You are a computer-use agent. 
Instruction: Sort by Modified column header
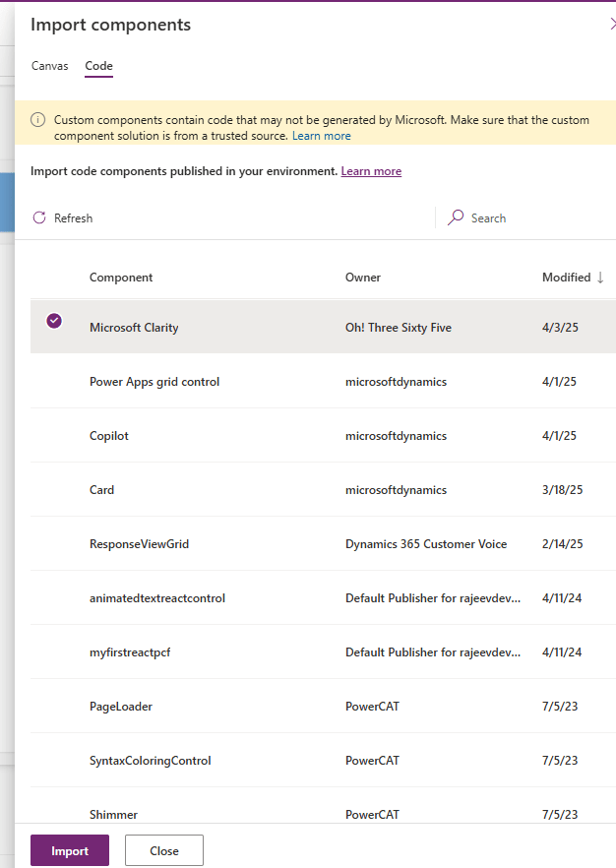566,278
